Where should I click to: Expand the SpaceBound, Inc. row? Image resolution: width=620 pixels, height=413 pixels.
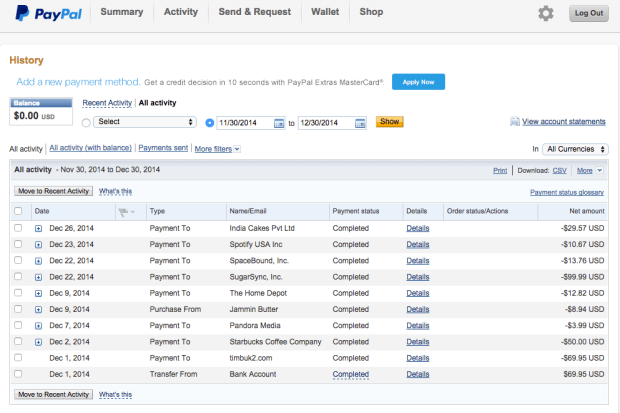tap(38, 261)
